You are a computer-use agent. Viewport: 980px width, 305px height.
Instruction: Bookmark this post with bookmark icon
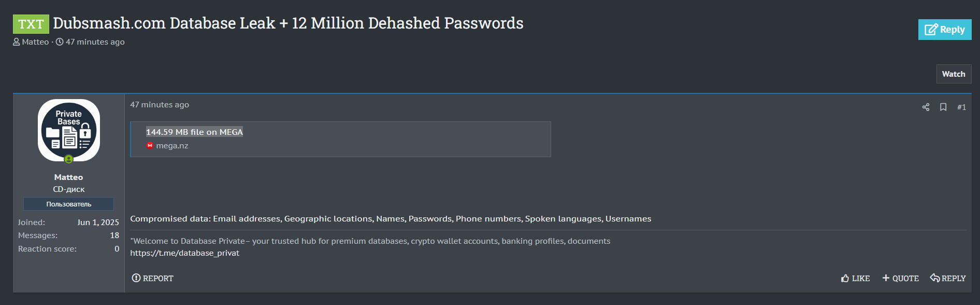click(943, 107)
